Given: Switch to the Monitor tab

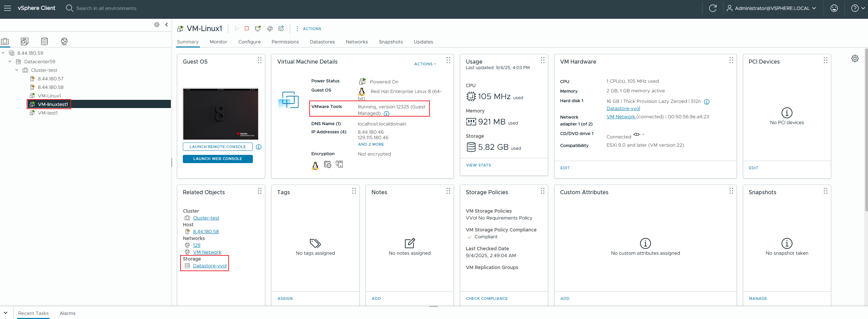Looking at the screenshot, I should (218, 42).
